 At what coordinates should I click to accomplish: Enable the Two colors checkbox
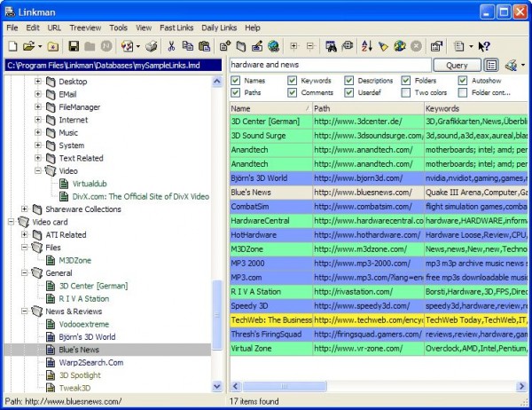click(406, 92)
